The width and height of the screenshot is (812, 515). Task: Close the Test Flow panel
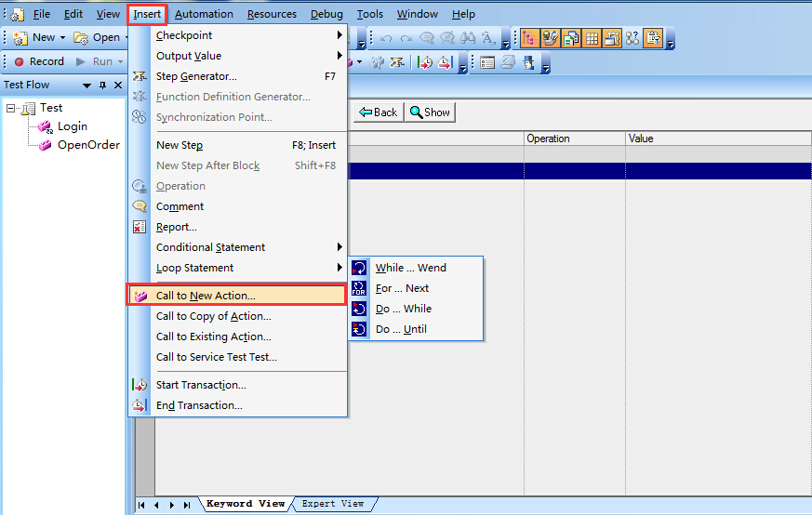tap(118, 86)
